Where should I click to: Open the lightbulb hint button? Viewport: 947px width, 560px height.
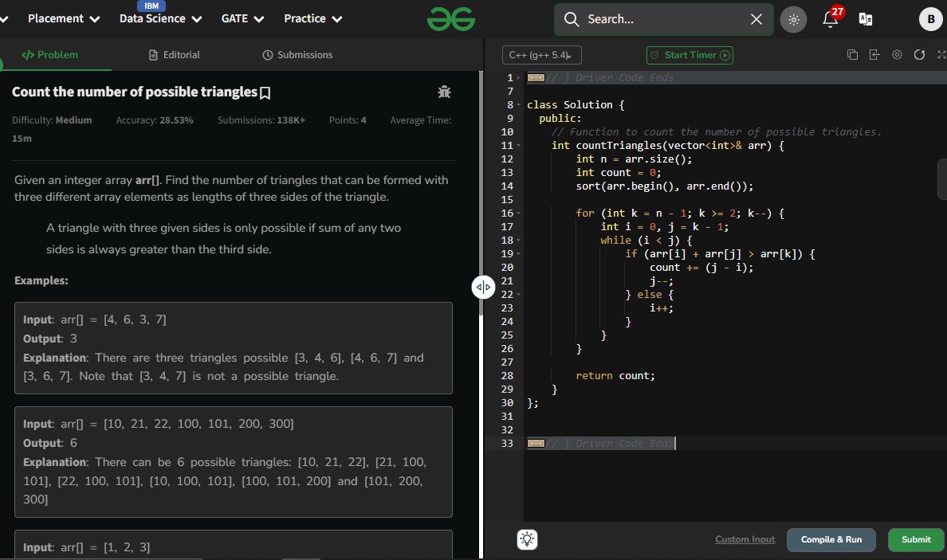click(527, 539)
